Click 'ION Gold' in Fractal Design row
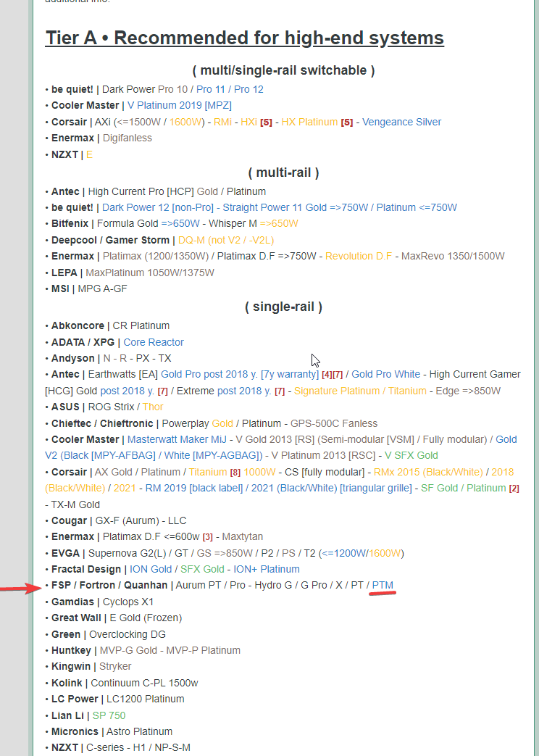 tap(151, 570)
